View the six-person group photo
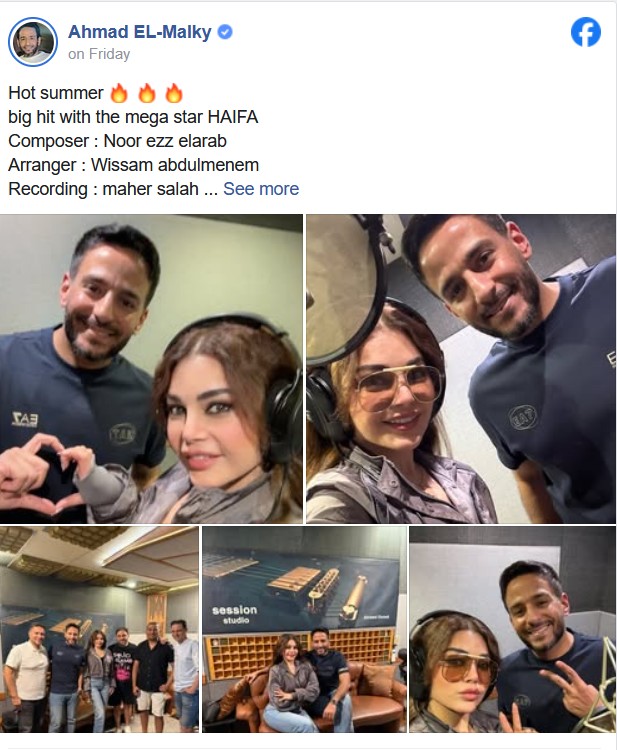Image resolution: width=617 pixels, height=750 pixels. tap(99, 629)
